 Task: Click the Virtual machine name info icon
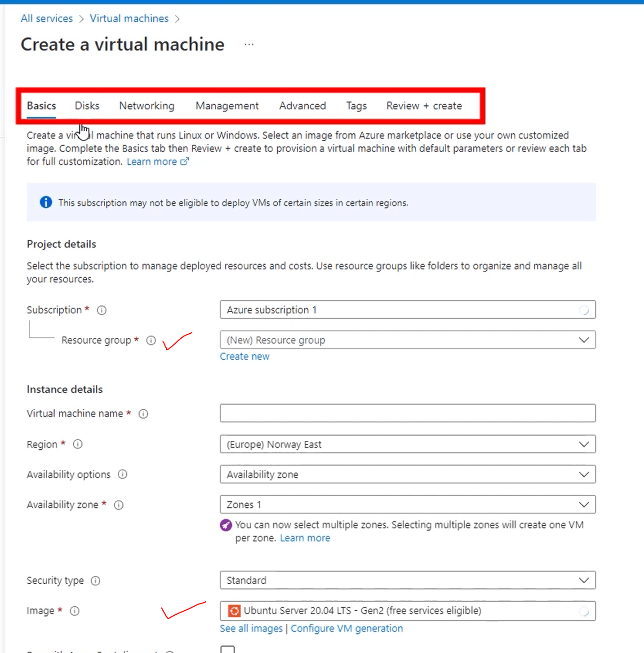(x=143, y=414)
